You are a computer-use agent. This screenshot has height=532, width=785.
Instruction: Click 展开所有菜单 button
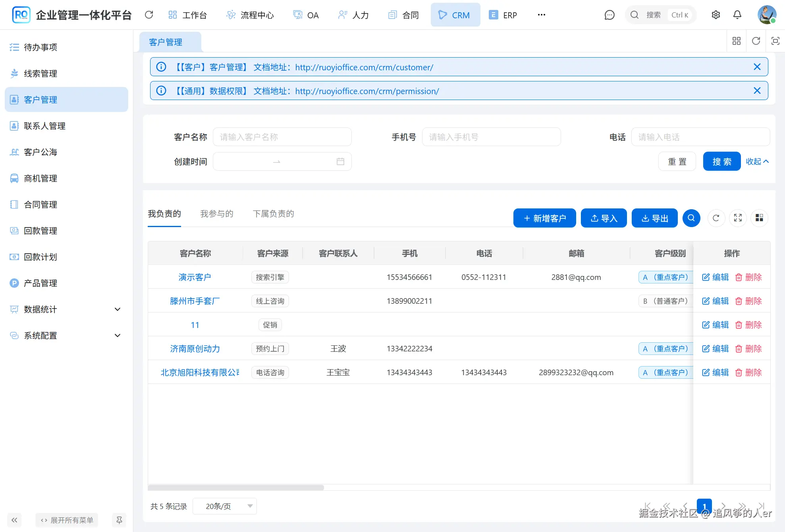[67, 520]
